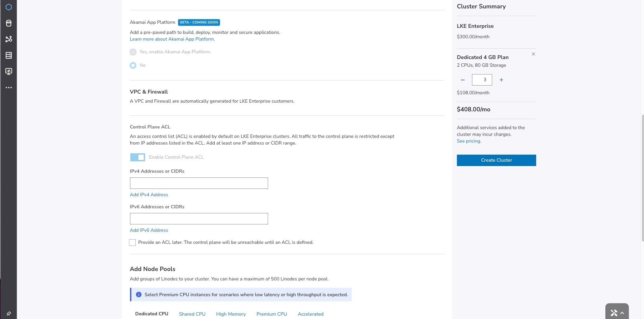Select the Object Storage bucket icon
Screen dimensions: 644x319
click(8, 23)
